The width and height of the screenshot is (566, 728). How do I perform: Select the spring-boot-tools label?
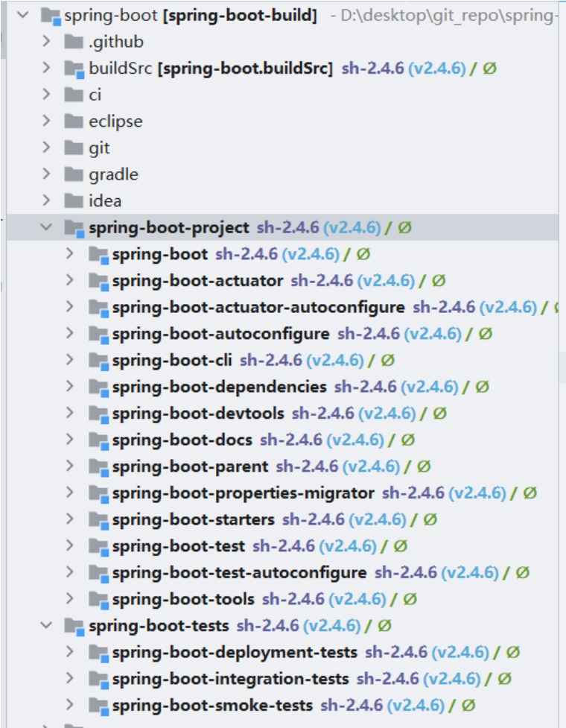click(x=183, y=599)
